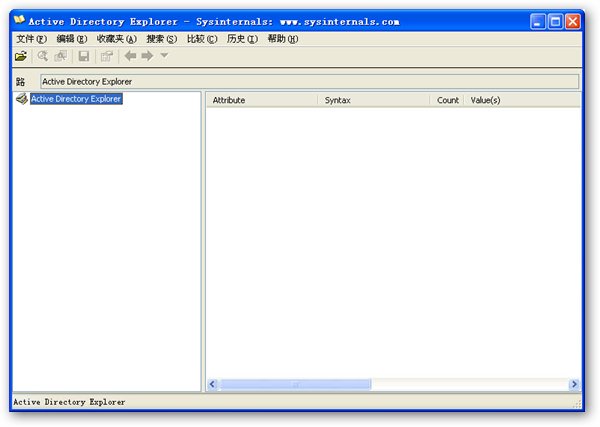Image resolution: width=600 pixels, height=427 pixels.
Task: Click the horizontal scrollbar left arrow
Action: (x=212, y=384)
